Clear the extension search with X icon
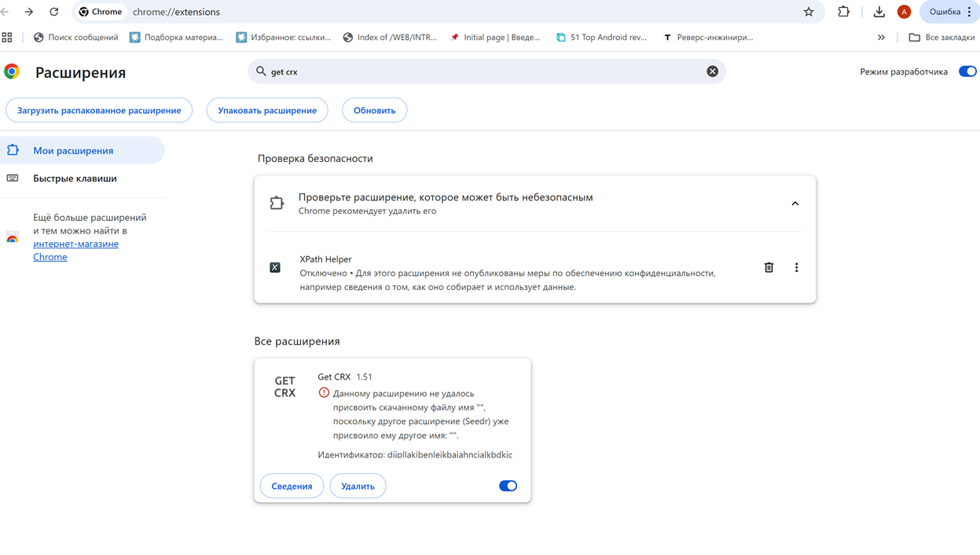The height and width of the screenshot is (555, 980). coord(713,72)
